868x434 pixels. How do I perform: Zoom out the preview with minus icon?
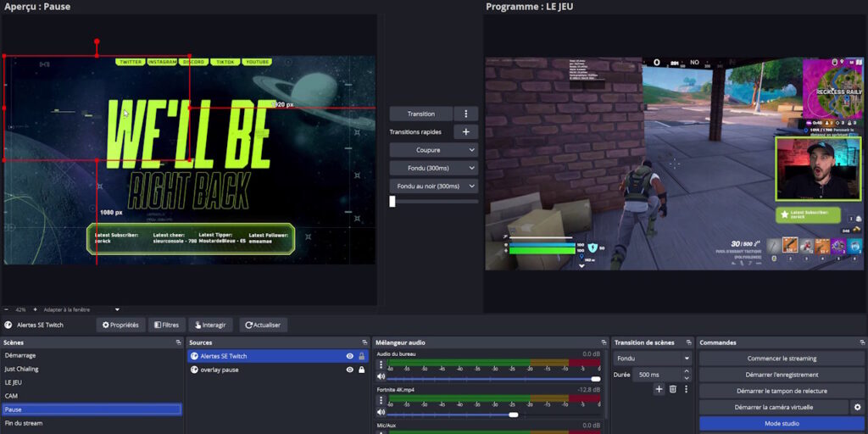pyautogui.click(x=7, y=309)
